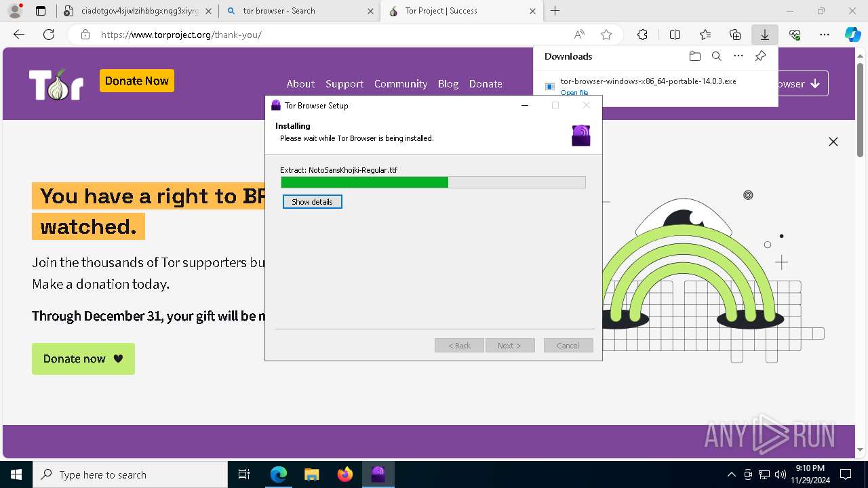Close the 'Tor Project | Success' tab

532,11
